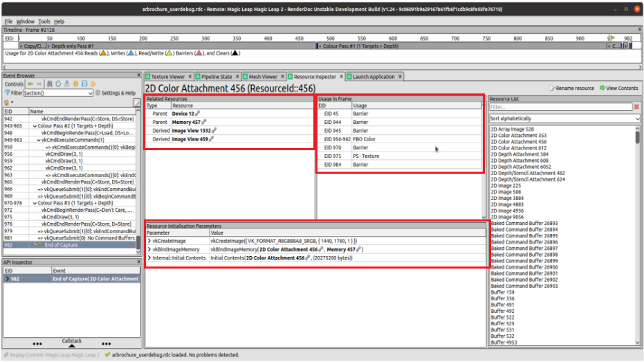This screenshot has height=362, width=644.
Task: Click the link icon next to Image View 1332
Action: (x=214, y=130)
